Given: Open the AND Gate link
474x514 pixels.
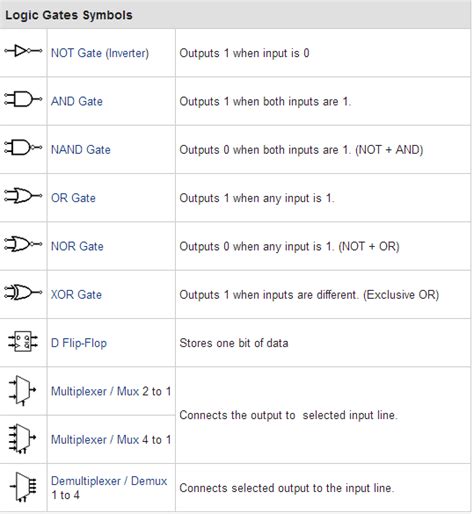Looking at the screenshot, I should (77, 101).
